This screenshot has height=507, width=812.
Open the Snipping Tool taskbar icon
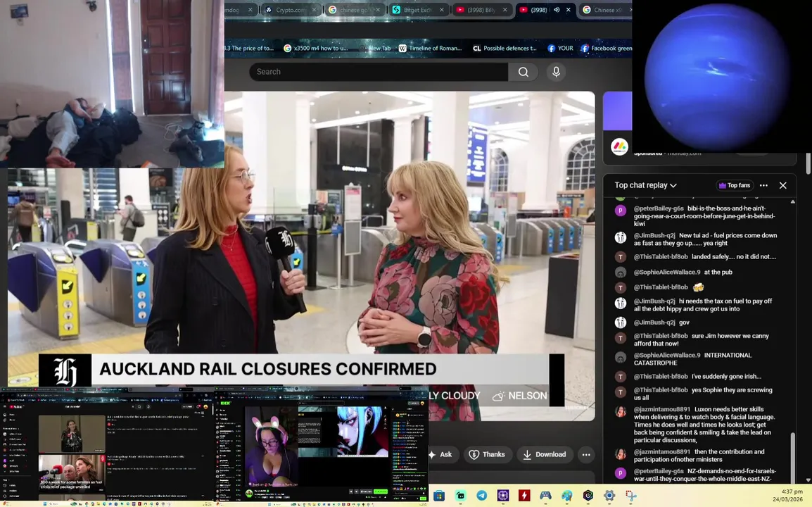click(x=630, y=496)
